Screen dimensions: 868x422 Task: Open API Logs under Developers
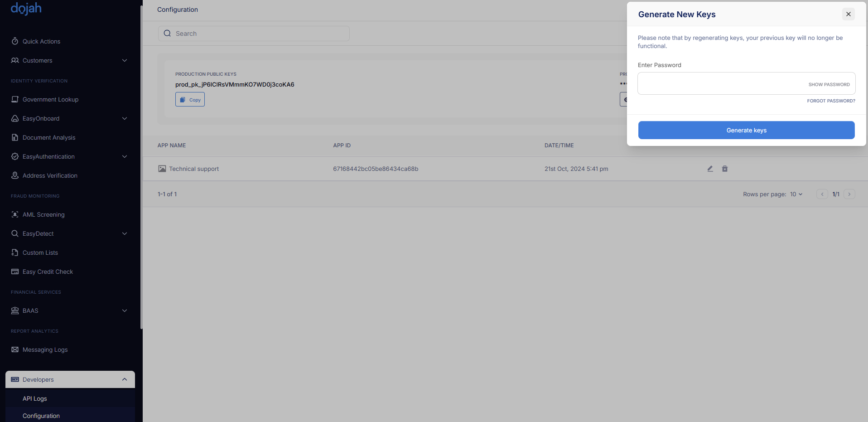pyautogui.click(x=35, y=398)
